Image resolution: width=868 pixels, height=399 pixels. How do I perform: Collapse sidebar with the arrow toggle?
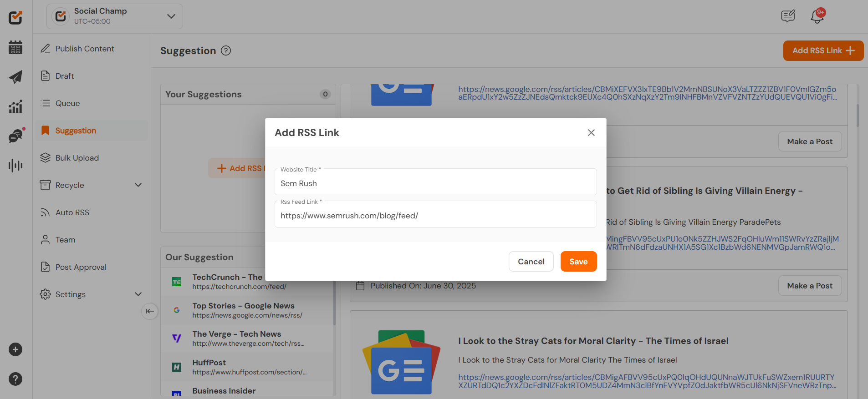pyautogui.click(x=149, y=311)
